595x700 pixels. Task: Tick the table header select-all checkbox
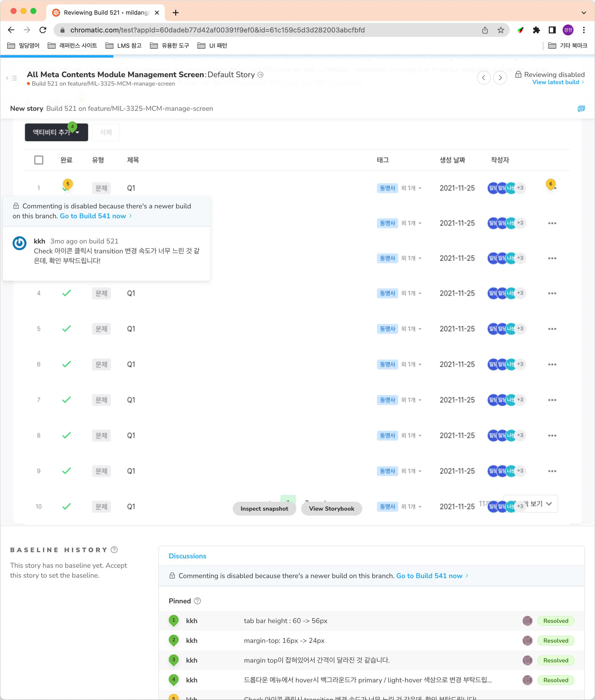point(39,160)
